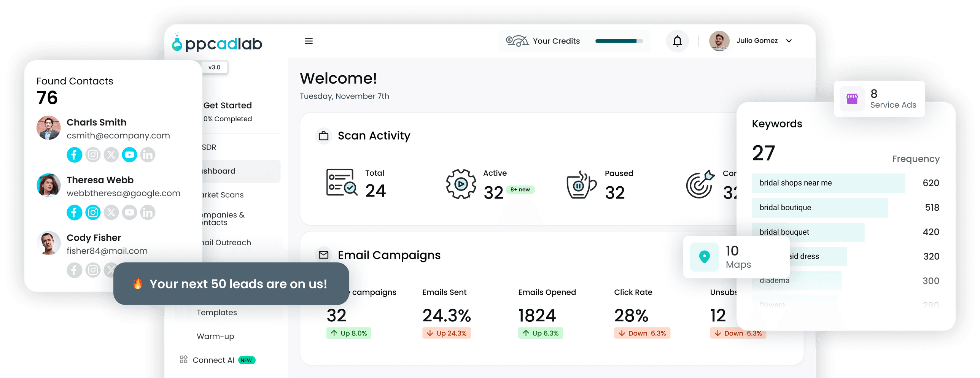
Task: Click 'bridal bouquet' keyword bar
Action: tap(808, 232)
